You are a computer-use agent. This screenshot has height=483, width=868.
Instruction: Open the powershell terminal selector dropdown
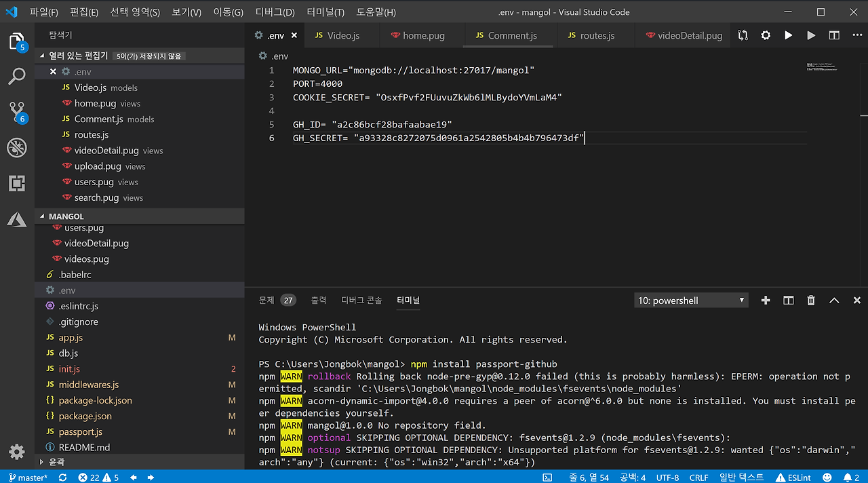click(x=691, y=301)
